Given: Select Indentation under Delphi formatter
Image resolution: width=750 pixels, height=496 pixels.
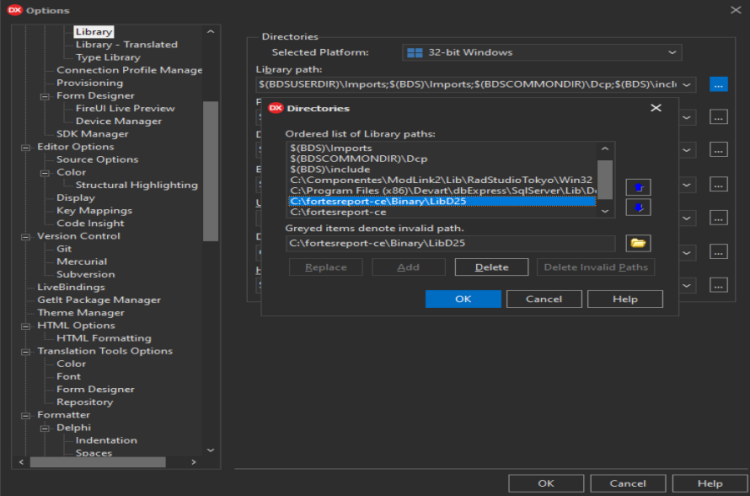Looking at the screenshot, I should click(x=106, y=441).
